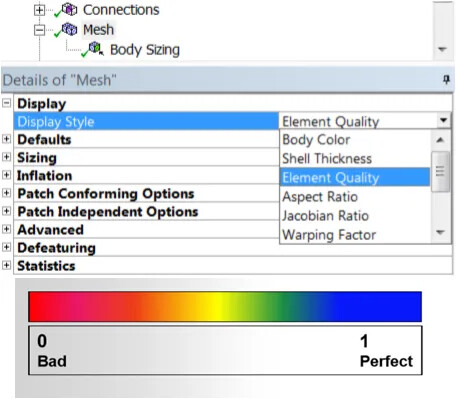Open the Display Style dropdown arrow
Viewport: 456px width, 399px height.
point(443,120)
